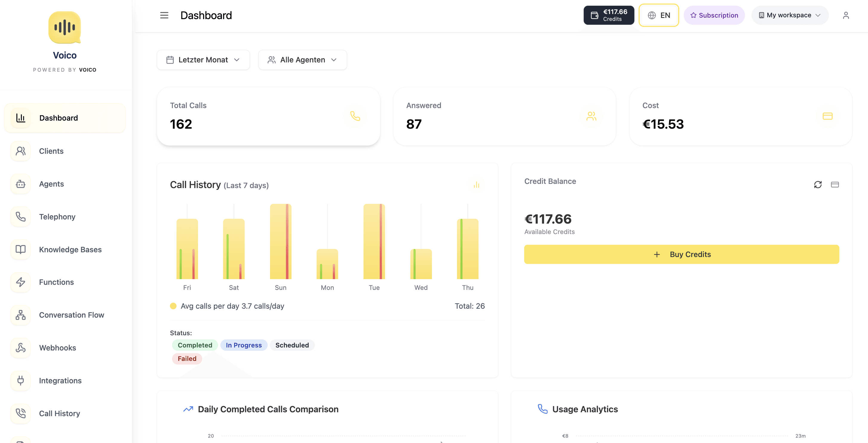Click the Knowledge Bases book icon
868x443 pixels.
21,250
